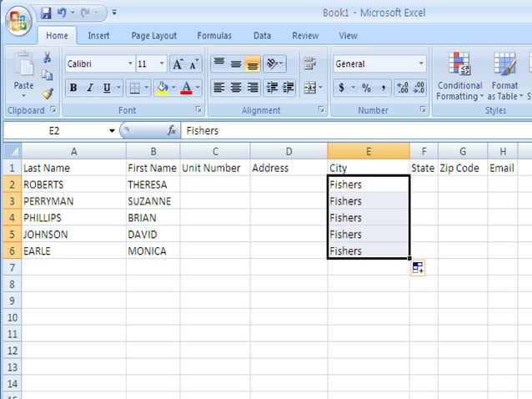Click Format as Table button
The image size is (532, 399).
point(504,77)
